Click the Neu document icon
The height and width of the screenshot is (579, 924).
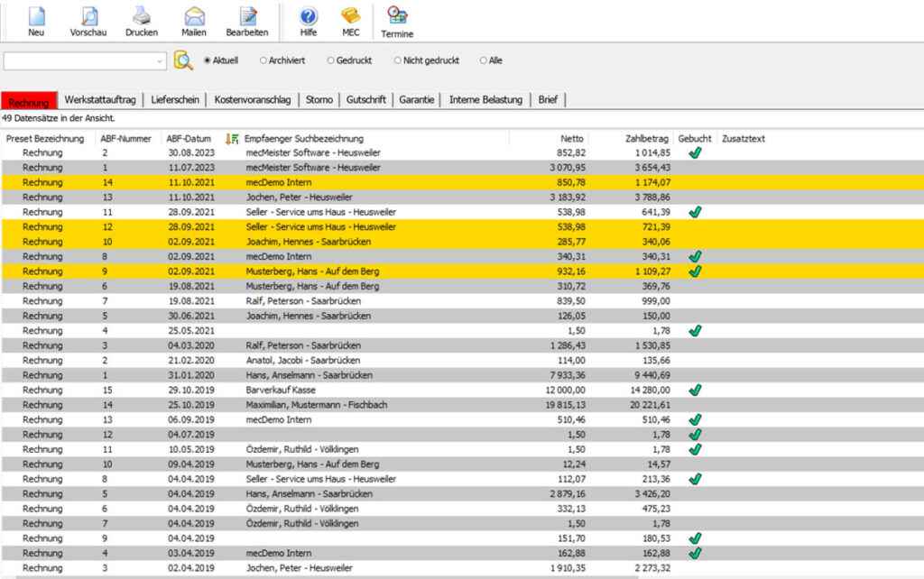point(36,16)
